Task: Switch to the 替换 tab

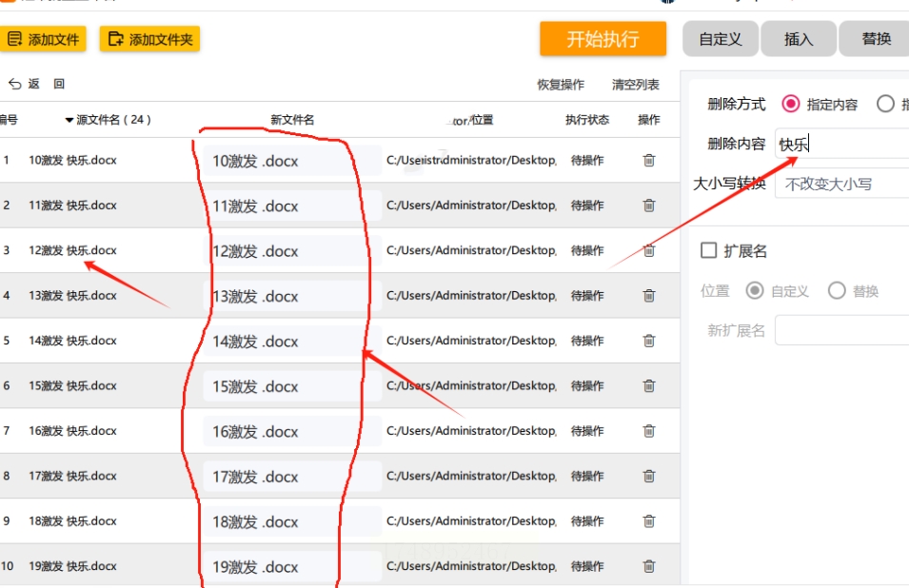Action: [876, 39]
